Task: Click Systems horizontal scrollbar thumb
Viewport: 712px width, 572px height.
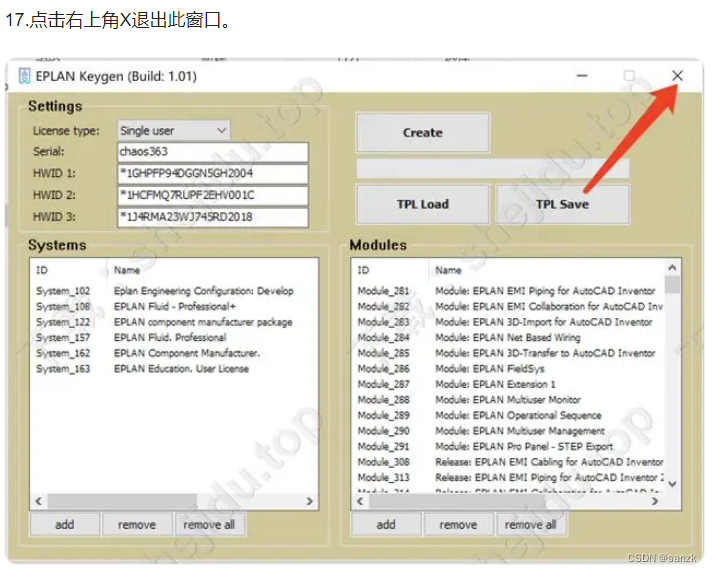Action: [122, 501]
